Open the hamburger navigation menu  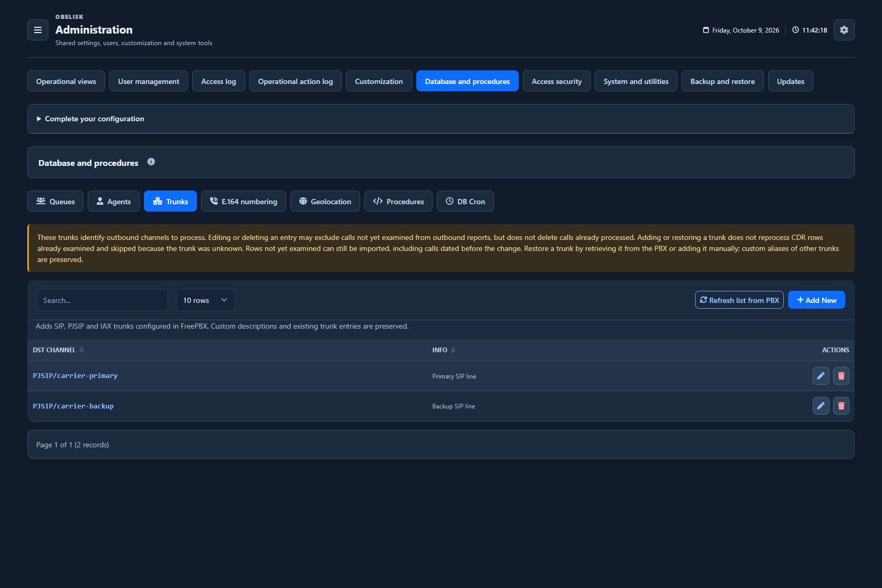[38, 30]
